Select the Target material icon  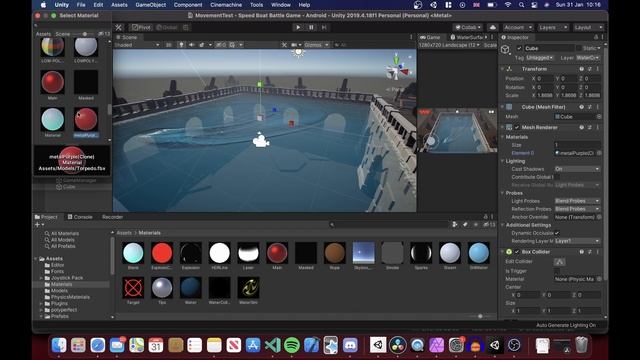pos(133,288)
